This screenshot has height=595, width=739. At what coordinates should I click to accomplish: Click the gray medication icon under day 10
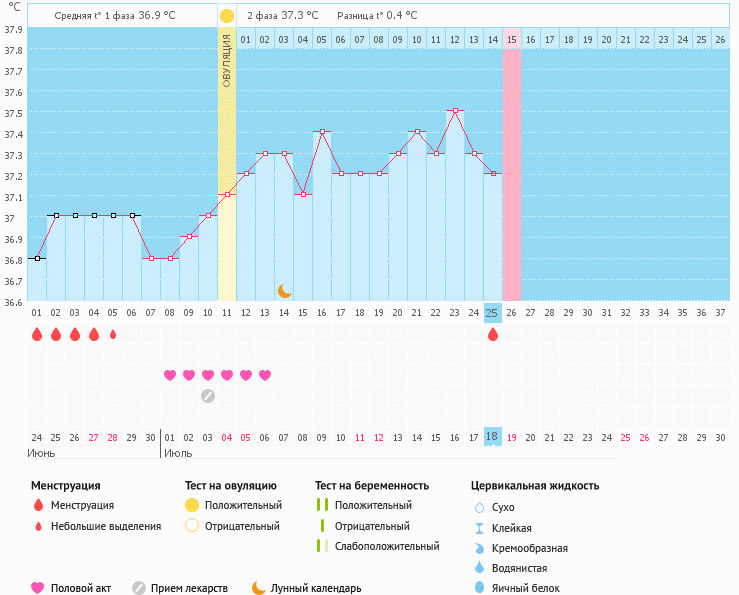tap(208, 395)
